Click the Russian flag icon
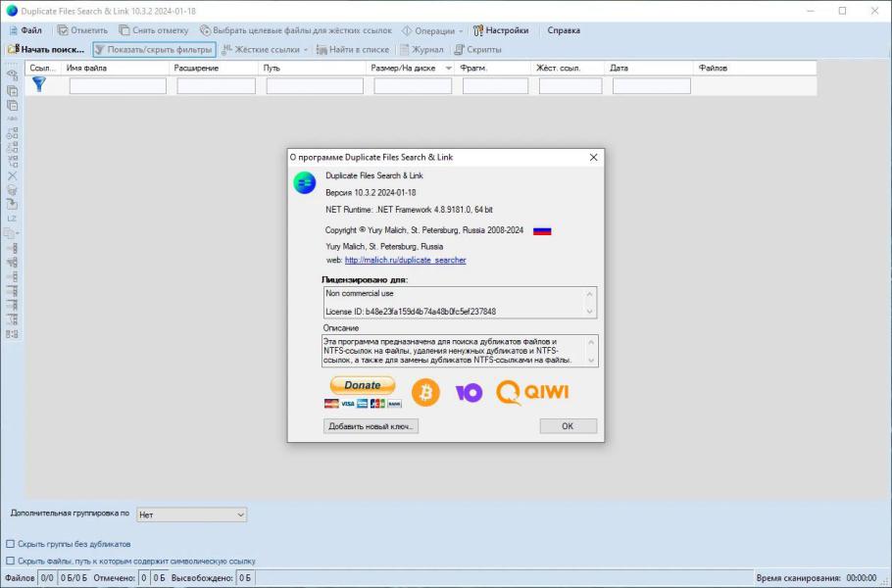The width and height of the screenshot is (892, 588). tap(542, 231)
